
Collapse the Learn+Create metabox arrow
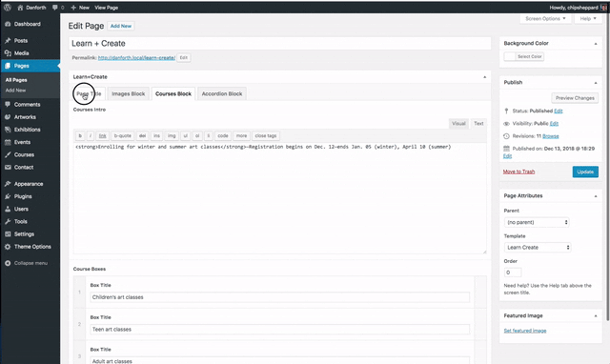(484, 77)
